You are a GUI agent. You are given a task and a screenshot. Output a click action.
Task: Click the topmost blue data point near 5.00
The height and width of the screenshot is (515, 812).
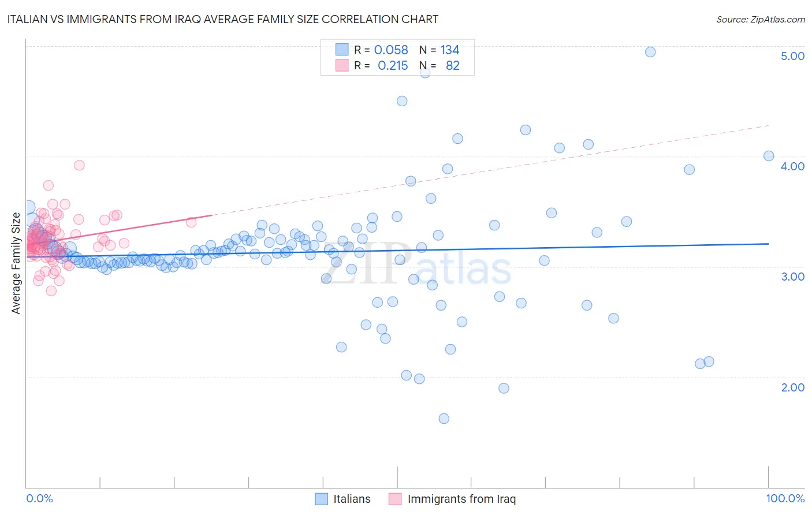pos(650,52)
